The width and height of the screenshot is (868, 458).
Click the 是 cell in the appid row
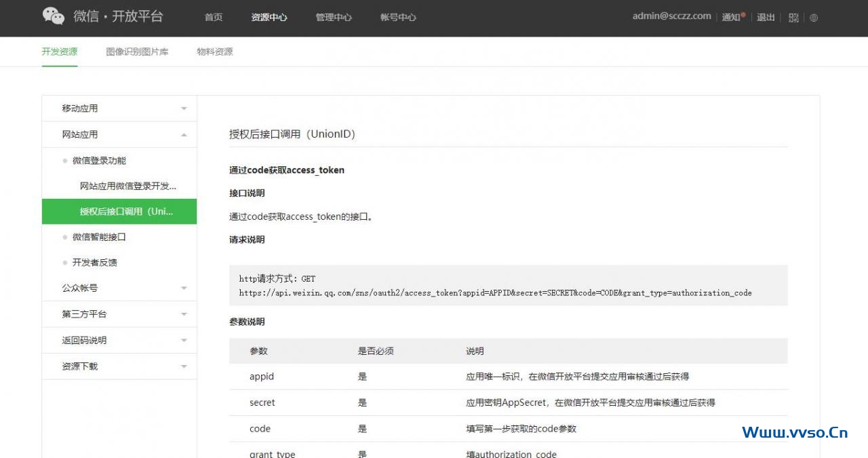[362, 377]
